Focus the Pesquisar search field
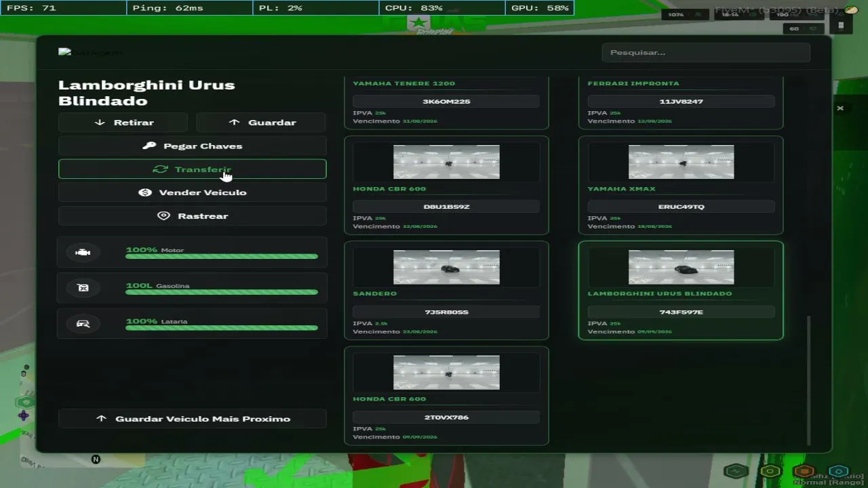 tap(706, 53)
